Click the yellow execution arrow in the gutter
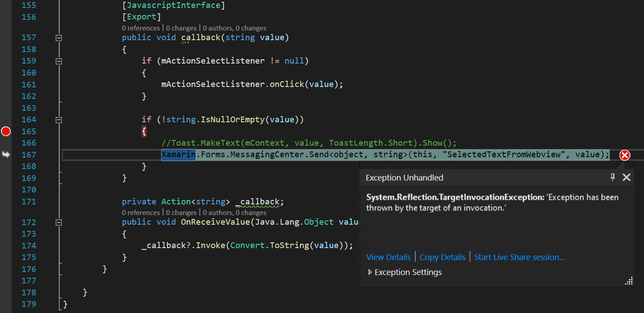 click(5, 154)
